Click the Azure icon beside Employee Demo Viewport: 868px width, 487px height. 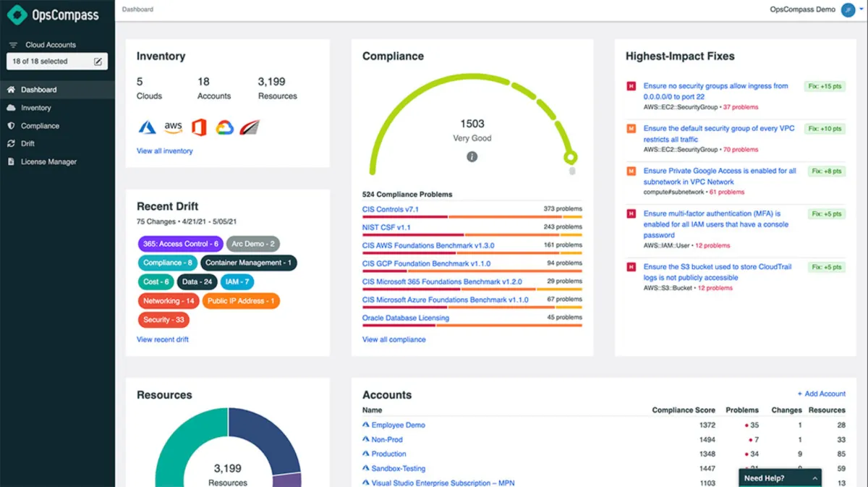pos(366,425)
